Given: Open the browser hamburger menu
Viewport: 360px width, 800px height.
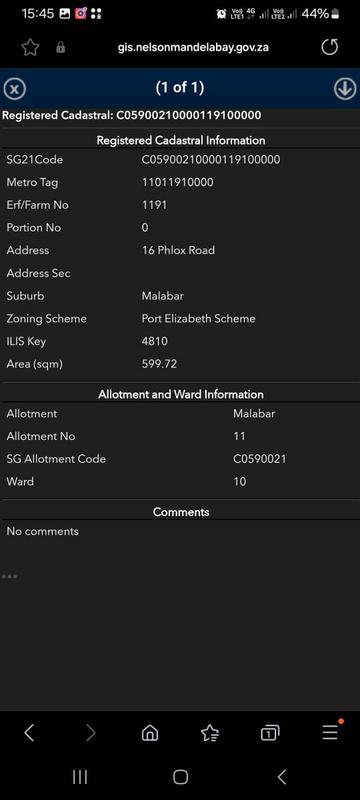Looking at the screenshot, I should pos(330,732).
